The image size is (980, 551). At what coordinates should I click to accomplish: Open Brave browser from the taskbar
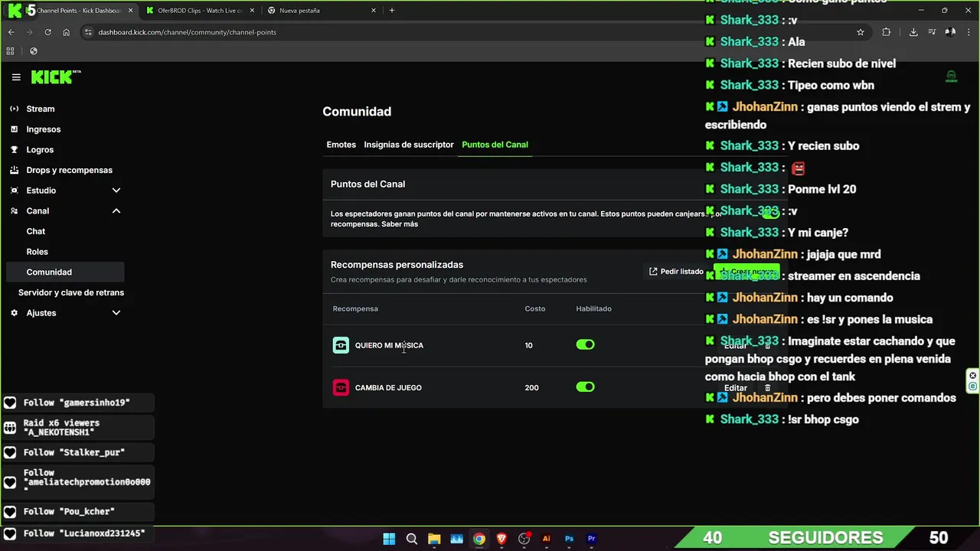501,539
